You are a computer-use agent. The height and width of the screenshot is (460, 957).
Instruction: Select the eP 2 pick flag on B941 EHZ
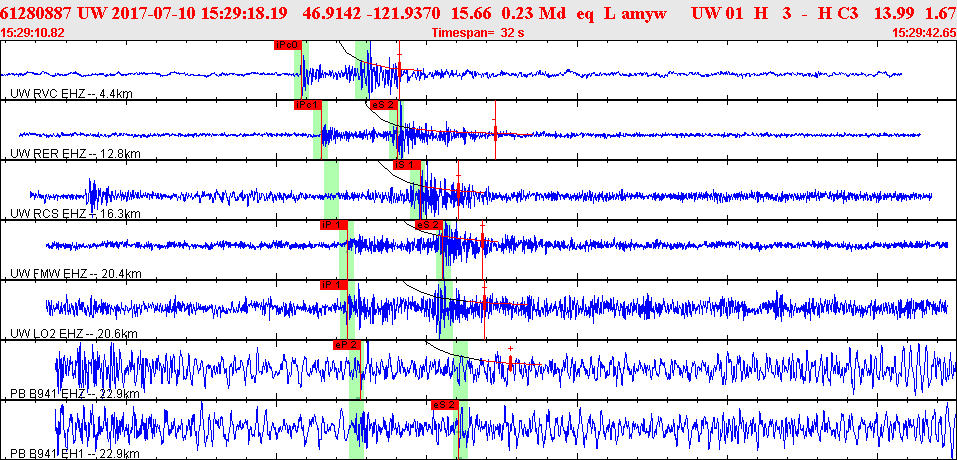tap(345, 345)
